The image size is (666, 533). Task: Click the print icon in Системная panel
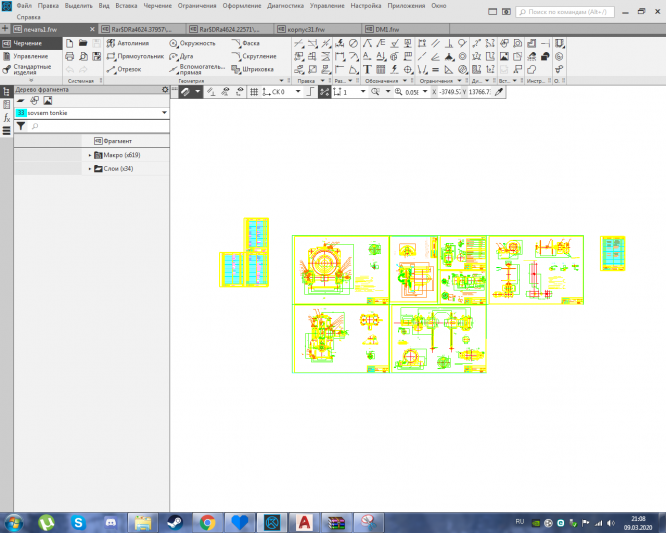70,56
